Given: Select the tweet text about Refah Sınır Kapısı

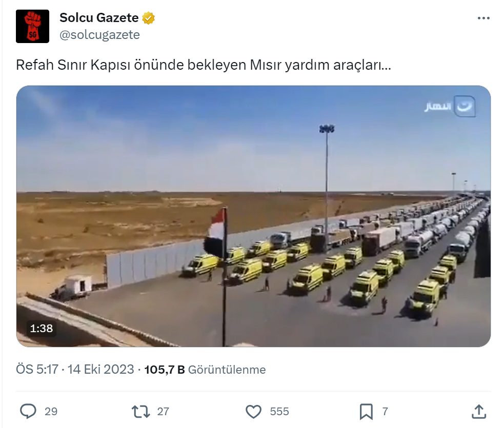Looking at the screenshot, I should 204,65.
